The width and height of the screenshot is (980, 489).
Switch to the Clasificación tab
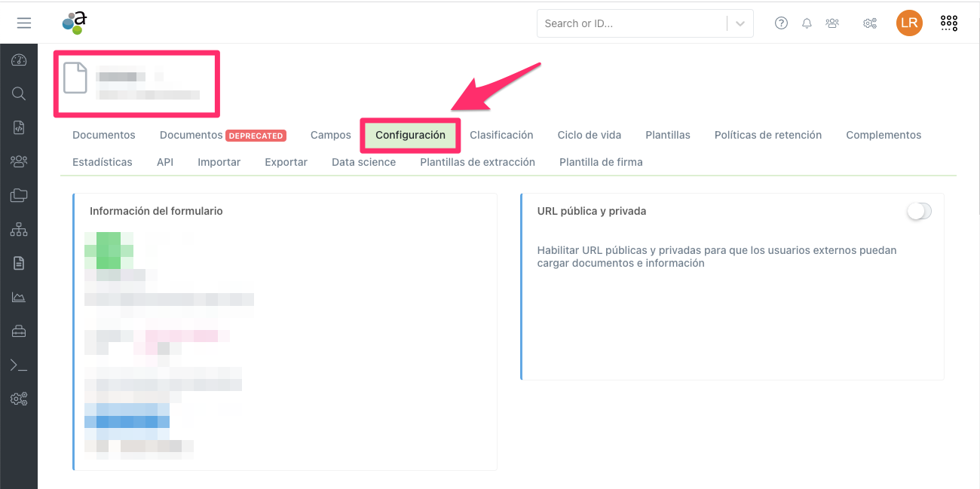coord(501,135)
